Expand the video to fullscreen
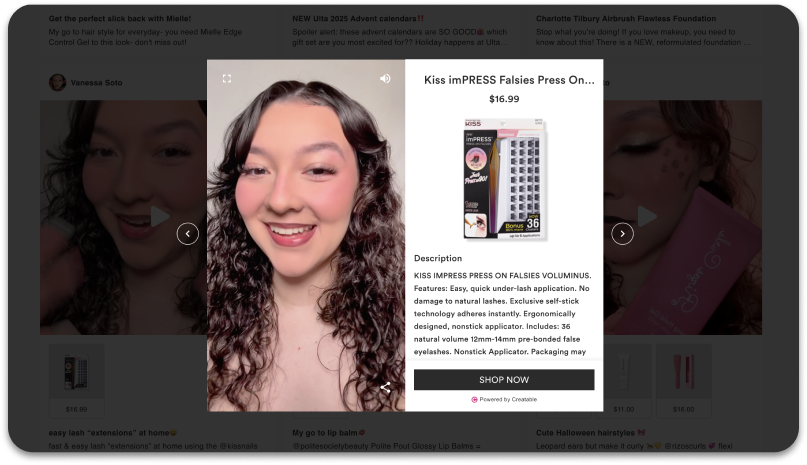 coord(226,78)
